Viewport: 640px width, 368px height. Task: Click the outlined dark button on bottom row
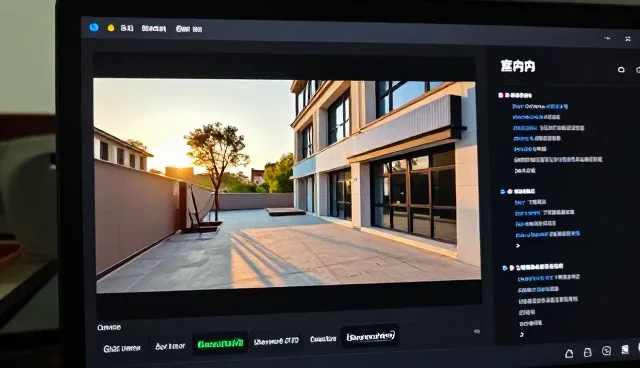coord(371,336)
